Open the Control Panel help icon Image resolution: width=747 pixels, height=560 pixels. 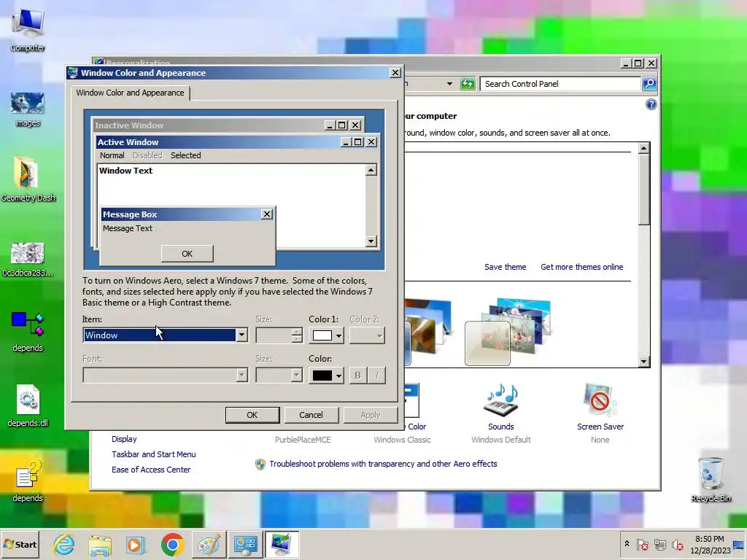coord(651,104)
